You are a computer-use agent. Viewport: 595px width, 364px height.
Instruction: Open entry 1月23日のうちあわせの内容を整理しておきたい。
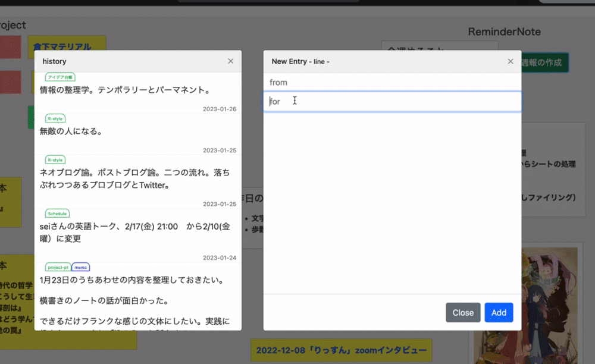pos(133,280)
